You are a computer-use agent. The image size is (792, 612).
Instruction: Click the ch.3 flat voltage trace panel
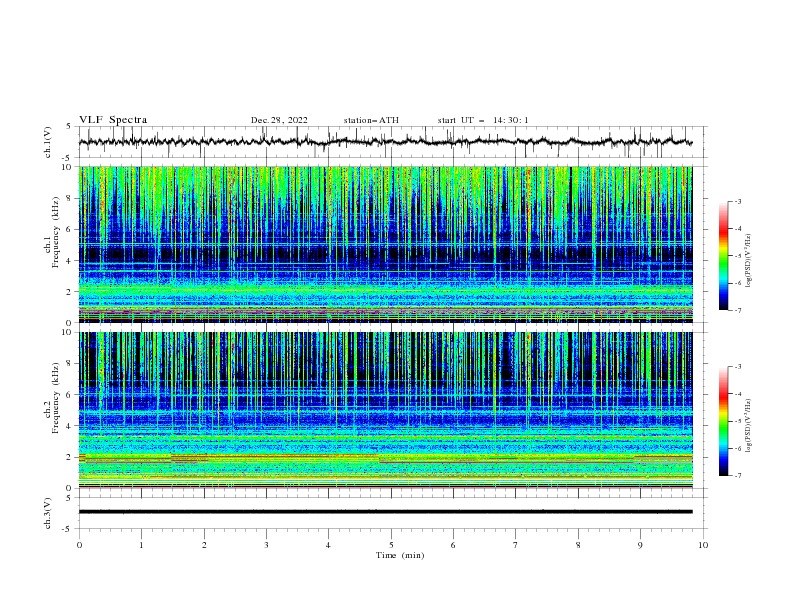[391, 513]
